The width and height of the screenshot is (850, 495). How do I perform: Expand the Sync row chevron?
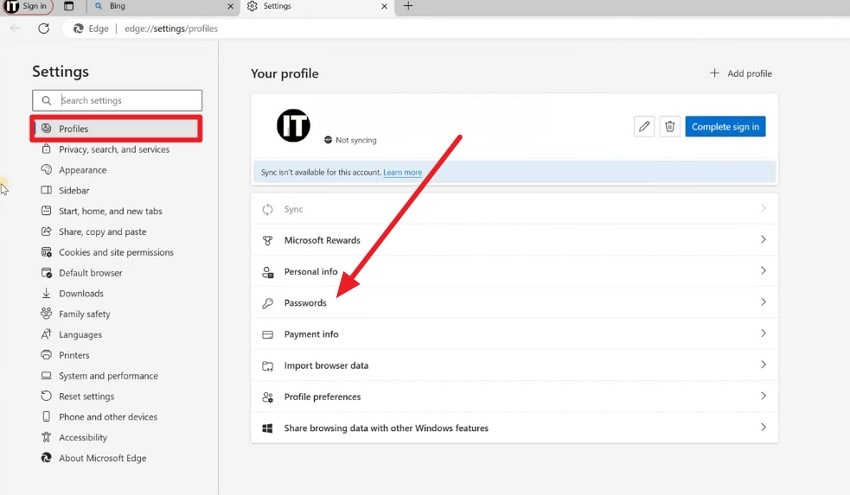click(763, 208)
